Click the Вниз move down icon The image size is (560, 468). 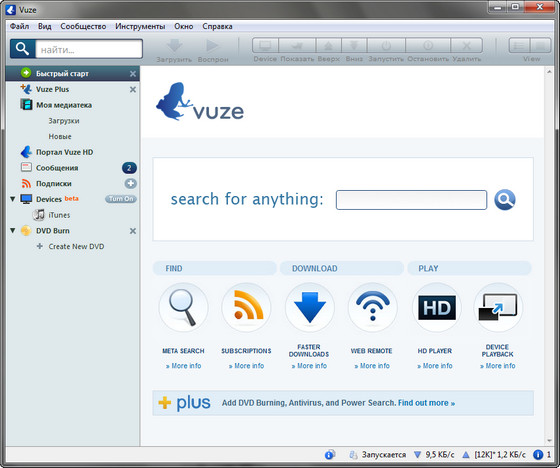(354, 46)
